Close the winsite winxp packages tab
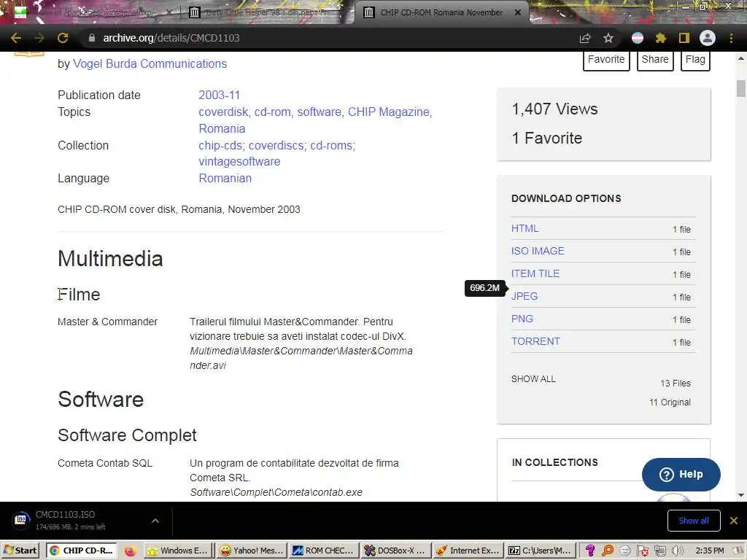Viewport: 747px width, 560px height. coord(169,12)
